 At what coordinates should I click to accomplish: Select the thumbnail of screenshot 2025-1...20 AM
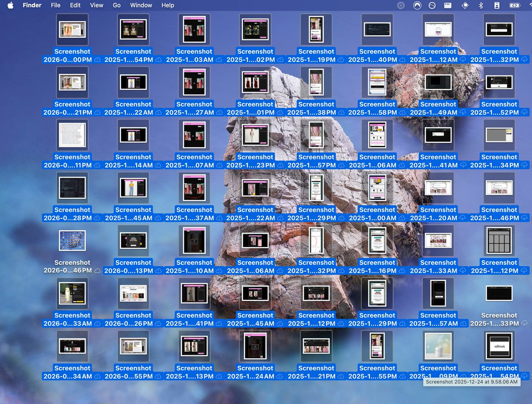tap(438, 187)
